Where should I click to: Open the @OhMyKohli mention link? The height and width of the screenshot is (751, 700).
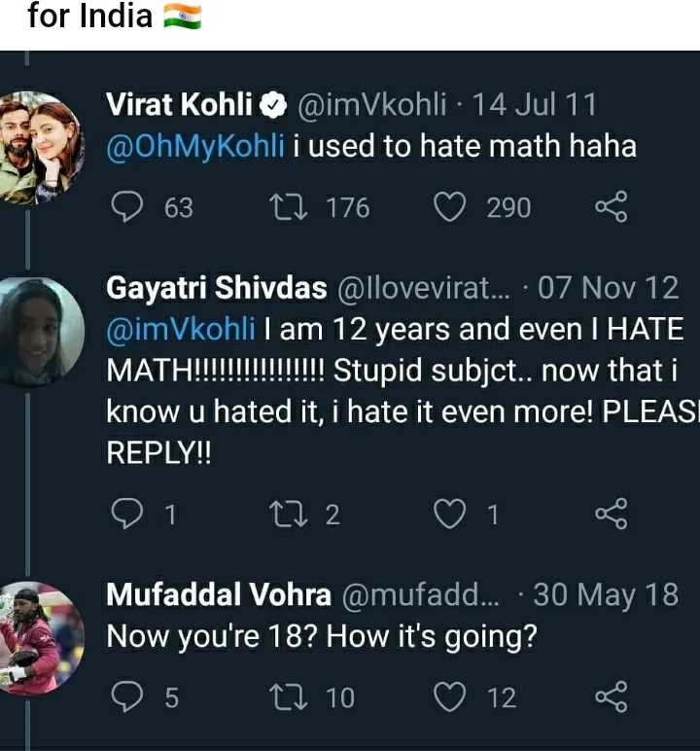point(195,146)
